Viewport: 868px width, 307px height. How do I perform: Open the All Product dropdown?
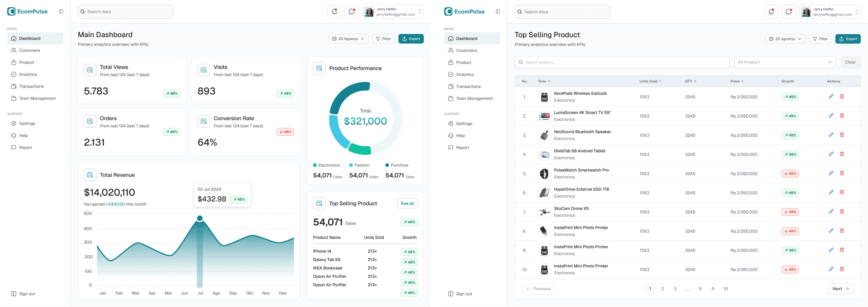coord(785,62)
